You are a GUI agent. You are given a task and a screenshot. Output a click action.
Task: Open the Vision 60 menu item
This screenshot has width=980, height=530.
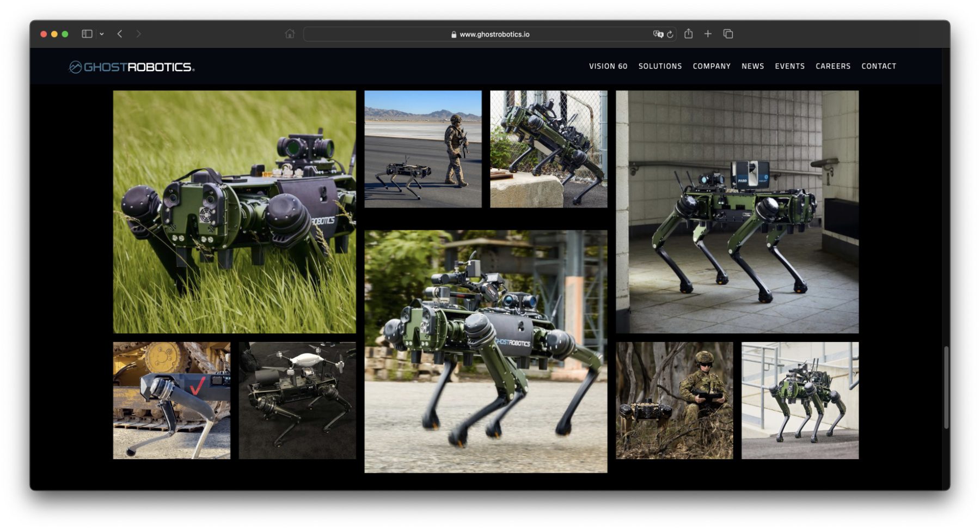coord(608,66)
